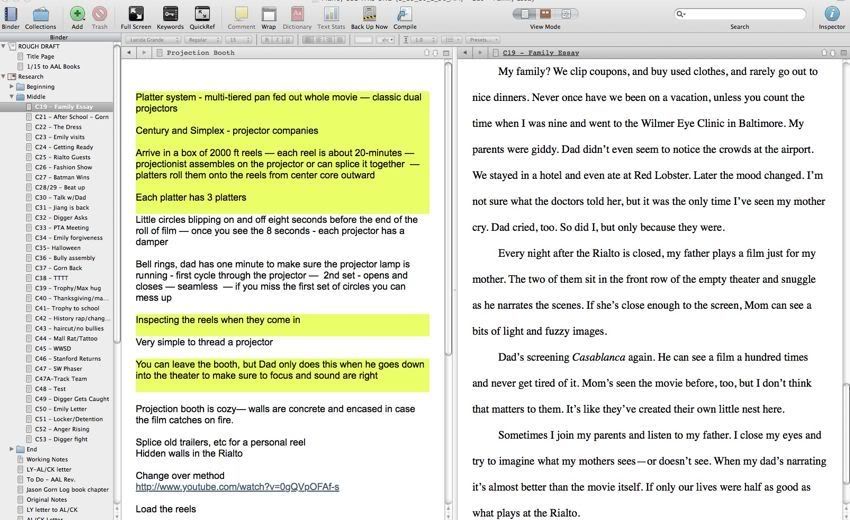Viewport: 850px width, 520px height.
Task: Open the text color swatch
Action: pyautogui.click(x=363, y=40)
